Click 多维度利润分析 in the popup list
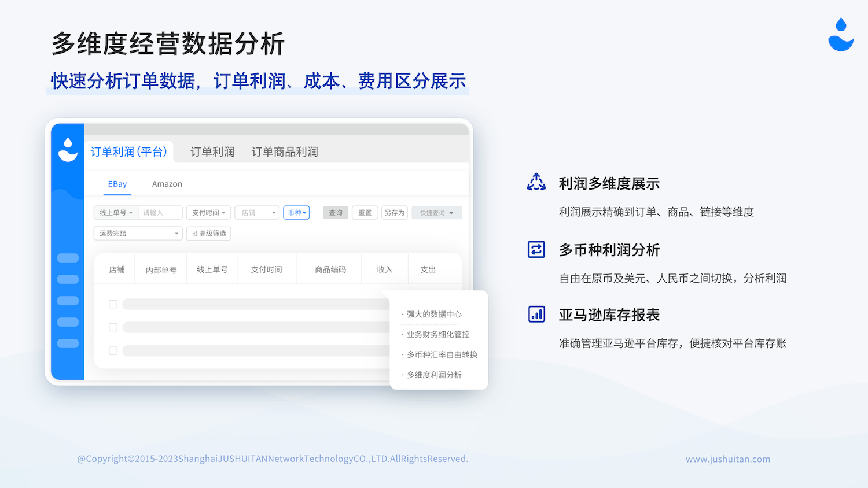 point(434,375)
